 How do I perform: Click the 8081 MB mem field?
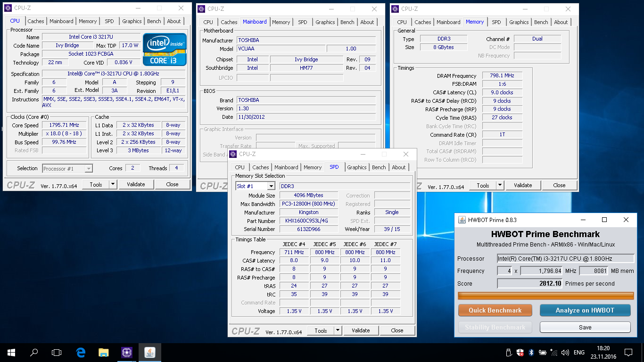(x=593, y=271)
